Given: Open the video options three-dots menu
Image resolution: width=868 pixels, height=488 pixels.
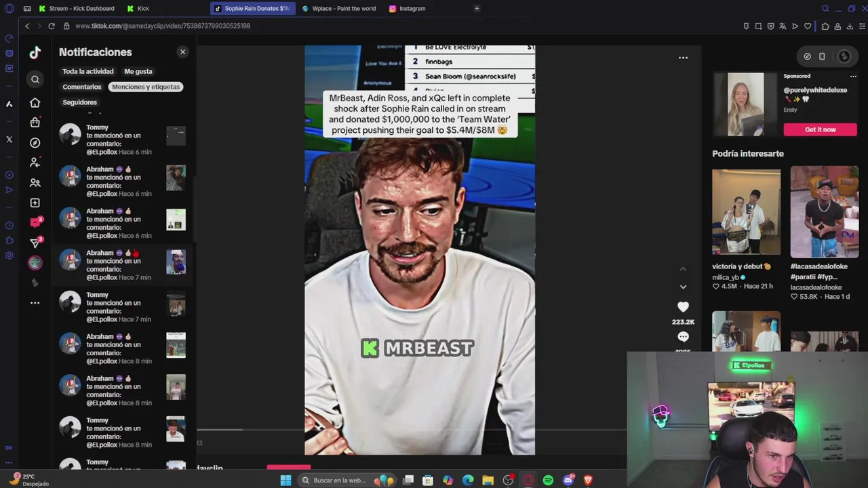Looking at the screenshot, I should pyautogui.click(x=683, y=58).
